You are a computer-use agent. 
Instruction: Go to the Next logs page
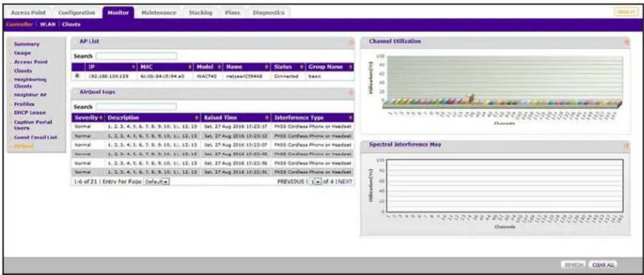point(346,181)
